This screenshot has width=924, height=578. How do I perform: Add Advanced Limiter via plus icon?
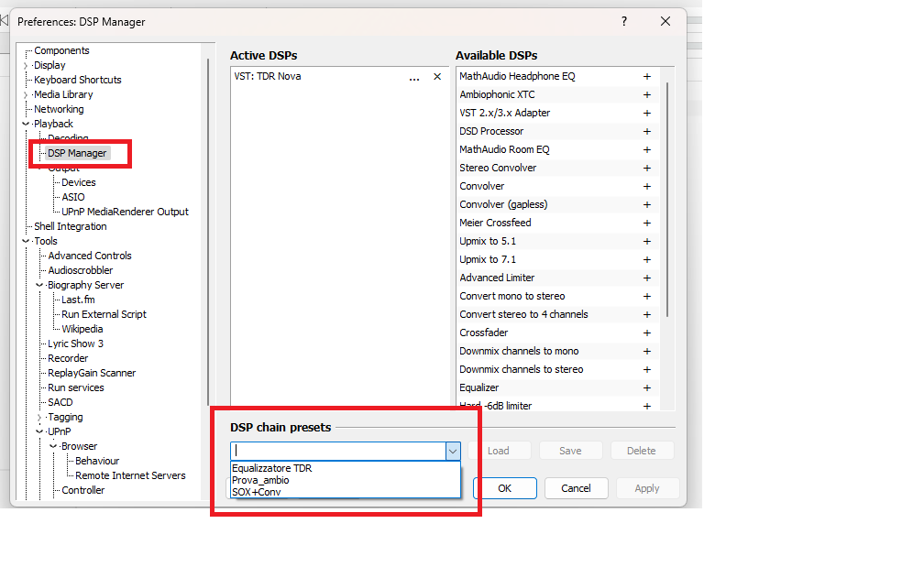click(x=646, y=278)
